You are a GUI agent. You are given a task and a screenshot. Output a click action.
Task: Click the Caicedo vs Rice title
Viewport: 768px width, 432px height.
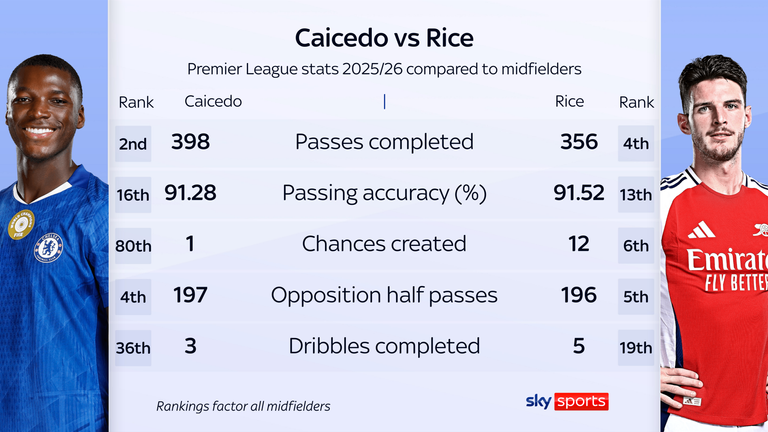(x=384, y=38)
